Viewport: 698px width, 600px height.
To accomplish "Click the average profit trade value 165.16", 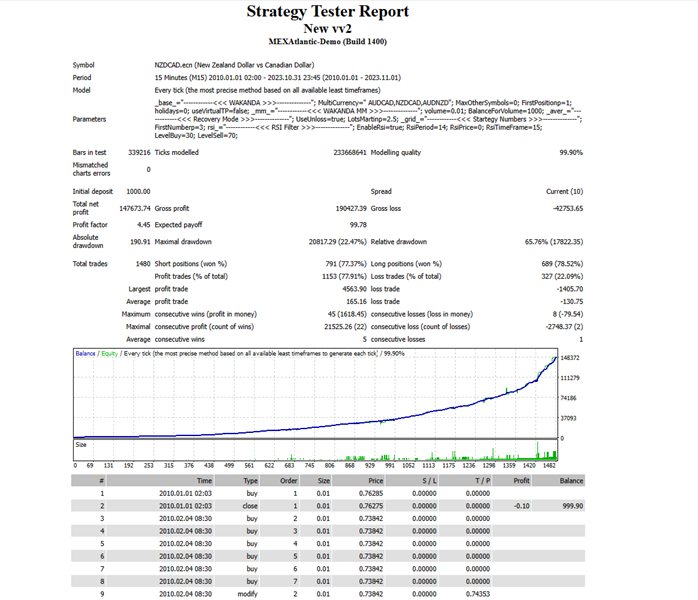I will 357,301.
